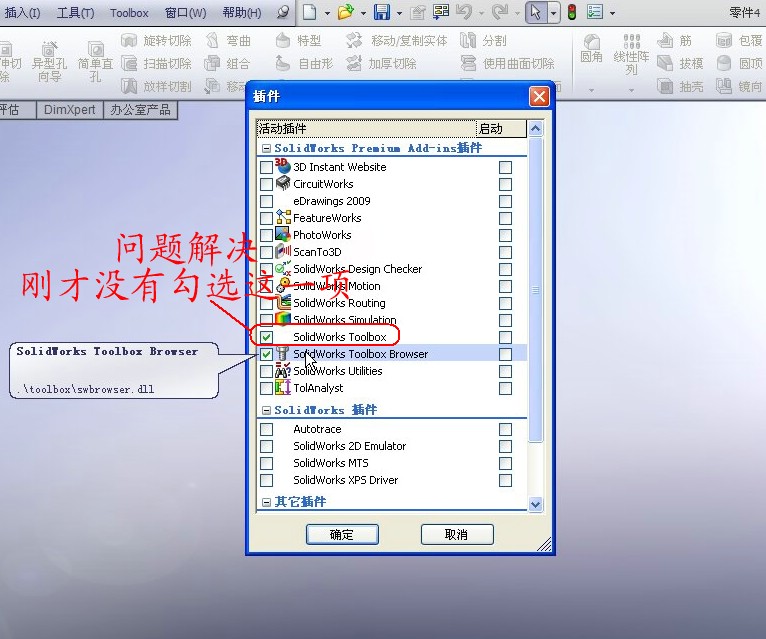The width and height of the screenshot is (766, 639).
Task: Select Move/Copy Bodies (移动/复制实体) tool
Action: [x=396, y=41]
